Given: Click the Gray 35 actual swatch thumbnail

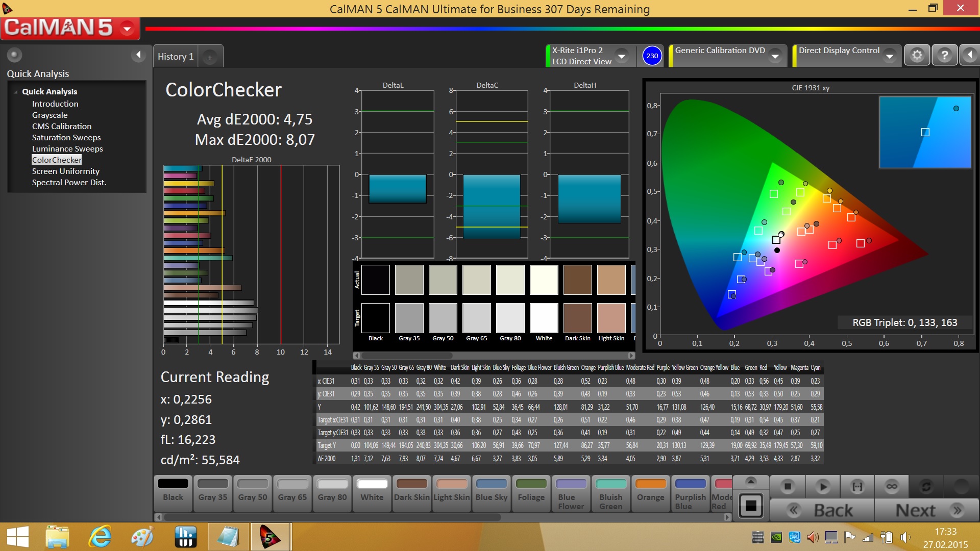Looking at the screenshot, I should pos(409,279).
